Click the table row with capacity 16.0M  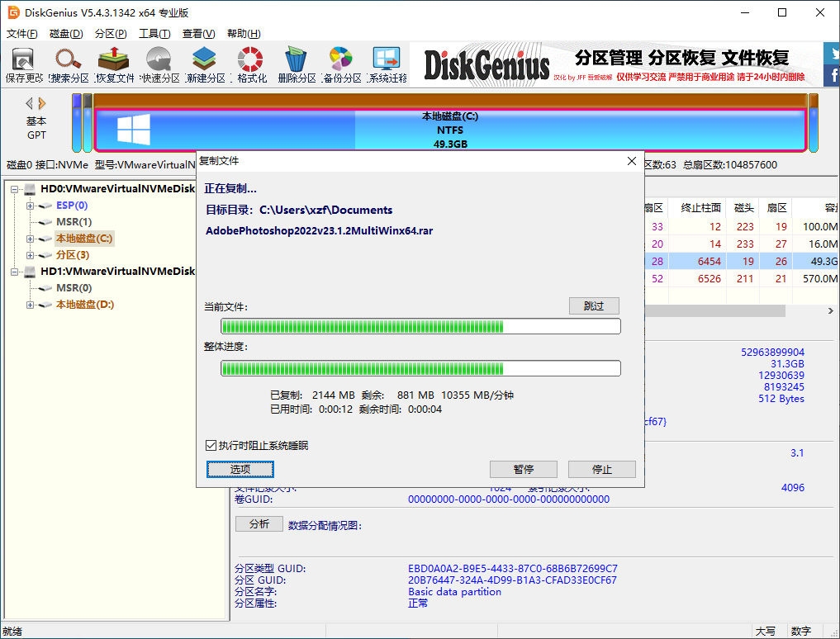[x=742, y=244]
